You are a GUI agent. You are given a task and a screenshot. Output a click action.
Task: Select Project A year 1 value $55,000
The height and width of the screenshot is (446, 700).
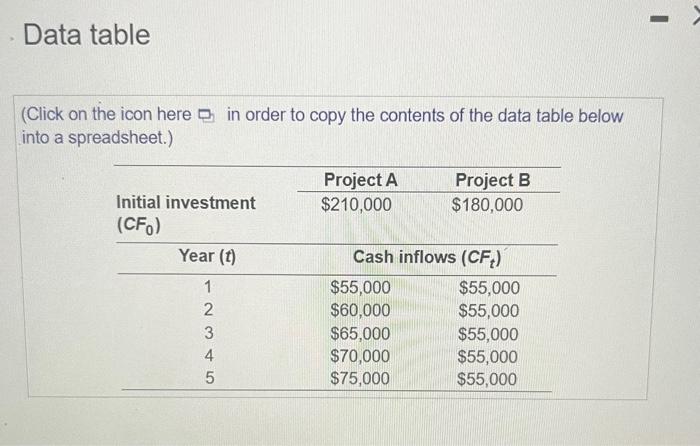[360, 287]
